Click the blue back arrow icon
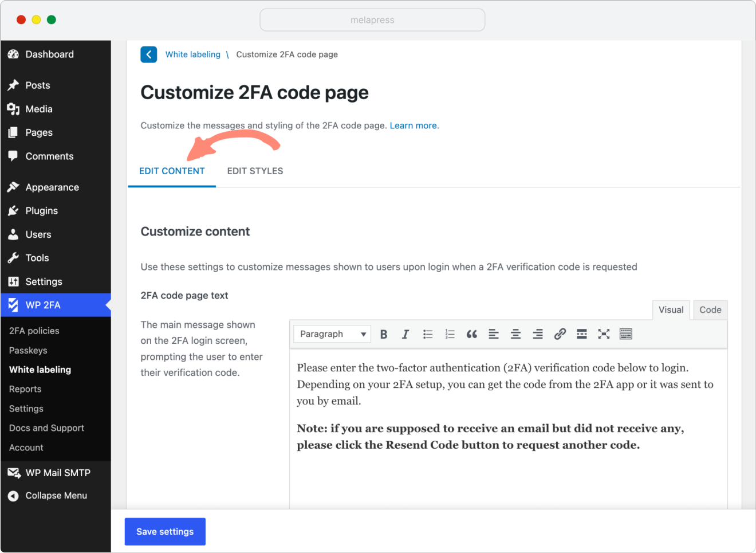The height and width of the screenshot is (553, 756). 149,54
